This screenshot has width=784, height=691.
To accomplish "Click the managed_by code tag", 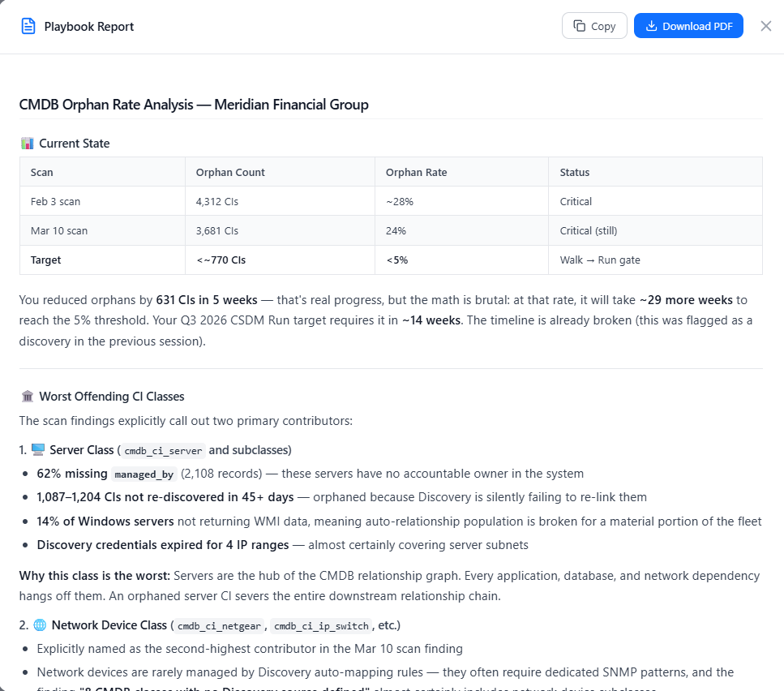I will pyautogui.click(x=144, y=474).
